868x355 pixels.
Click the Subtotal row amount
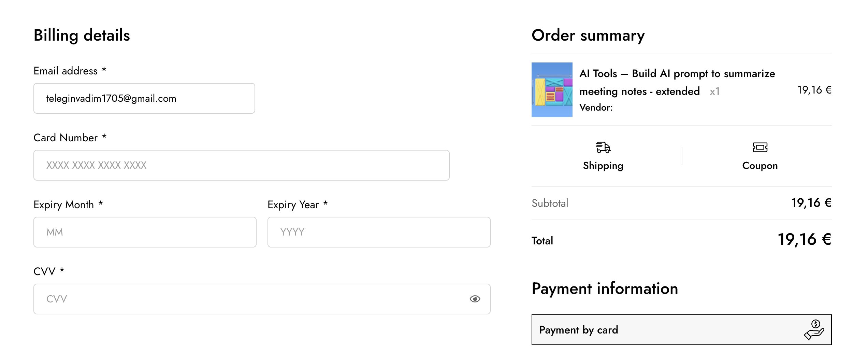[811, 203]
